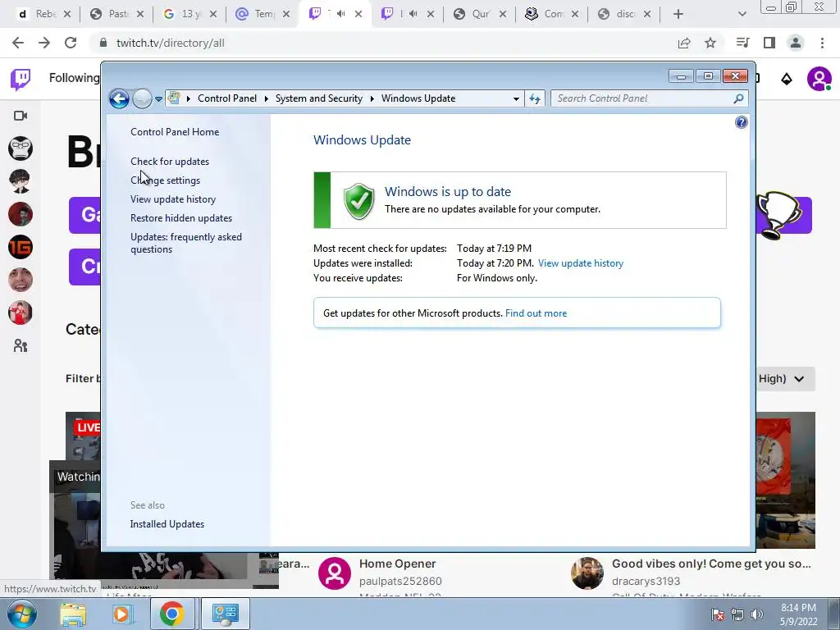The width and height of the screenshot is (840, 630).
Task: Click View update history next to install time
Action: (x=581, y=263)
